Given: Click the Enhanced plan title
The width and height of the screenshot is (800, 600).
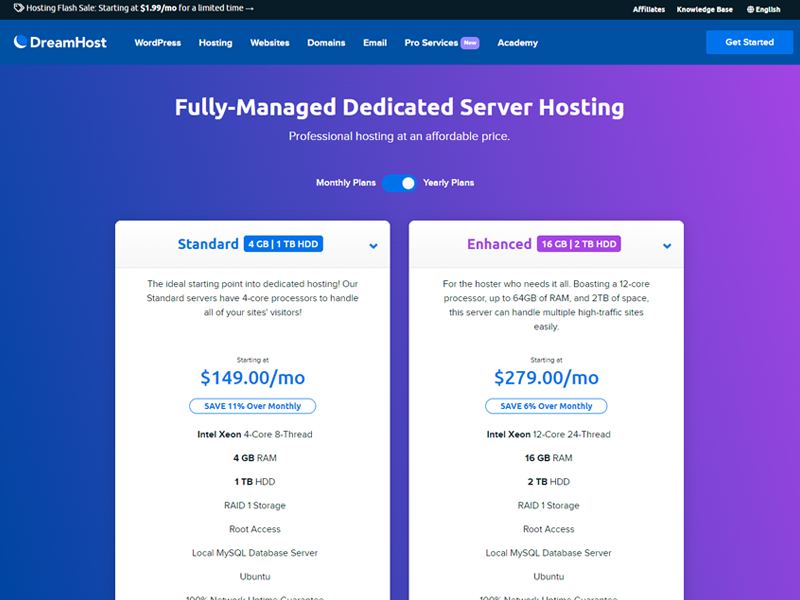Looking at the screenshot, I should click(499, 244).
